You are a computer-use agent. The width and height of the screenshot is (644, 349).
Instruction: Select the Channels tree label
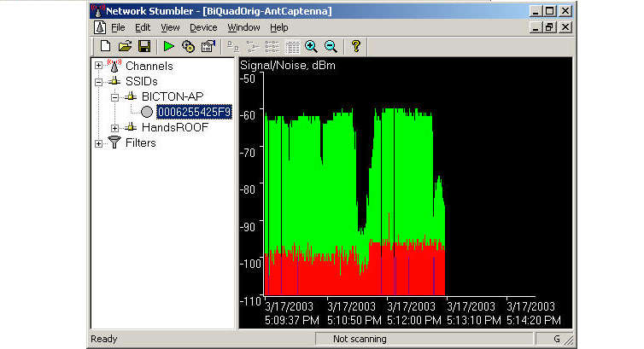149,66
